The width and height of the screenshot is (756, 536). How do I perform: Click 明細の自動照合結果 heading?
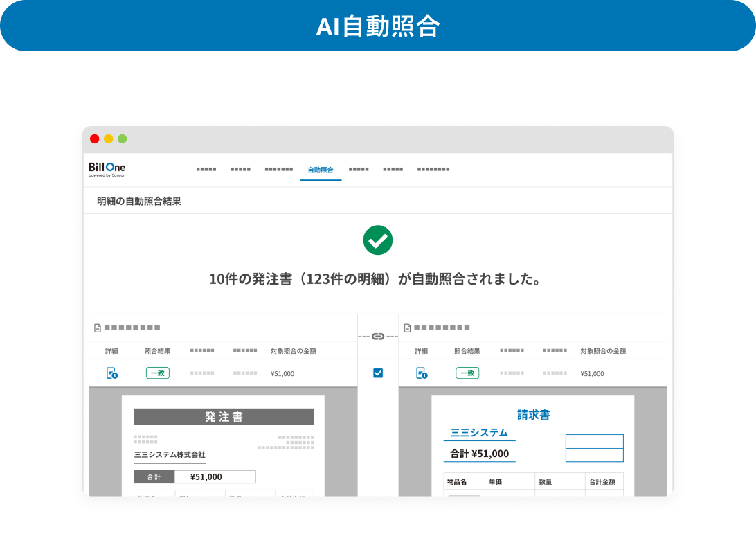(139, 202)
